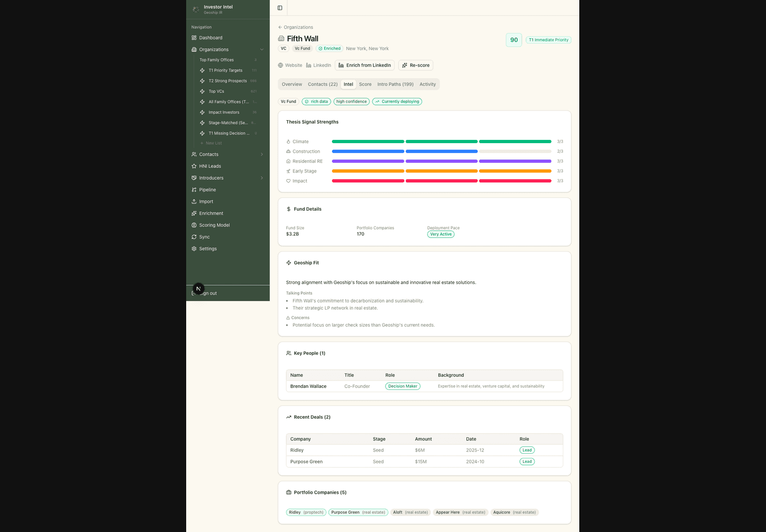Click the score 90 badge
Viewport: 766px width, 532px height.
(x=514, y=40)
